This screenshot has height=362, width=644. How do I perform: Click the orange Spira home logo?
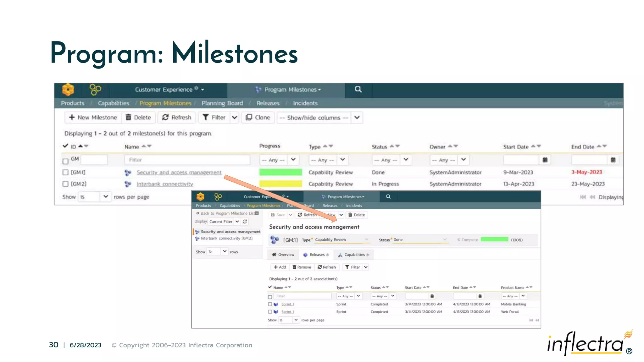click(x=68, y=90)
